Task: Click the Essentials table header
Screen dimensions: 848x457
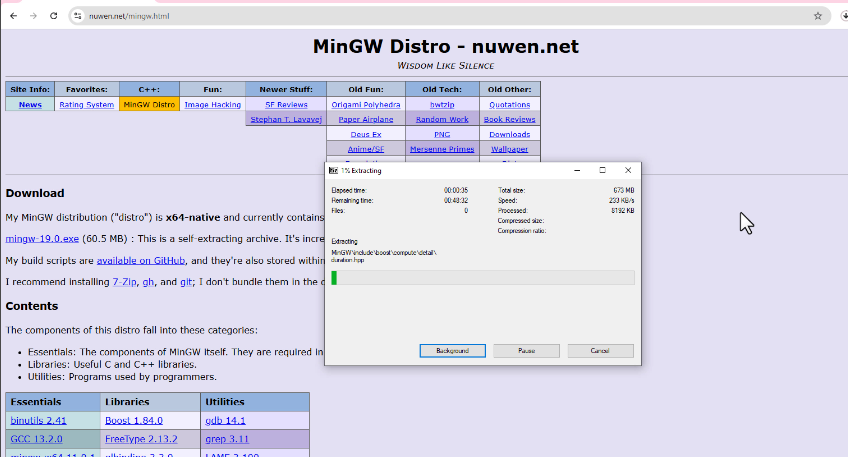Action: pos(53,402)
